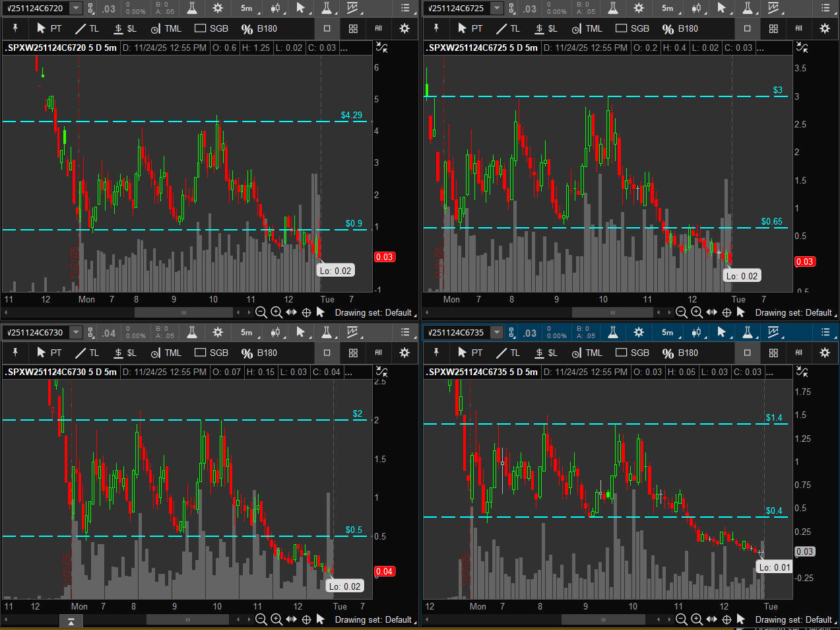Toggle the 'All' charts option in the C6730 toolbar
This screenshot has height=630, width=840.
pos(378,353)
